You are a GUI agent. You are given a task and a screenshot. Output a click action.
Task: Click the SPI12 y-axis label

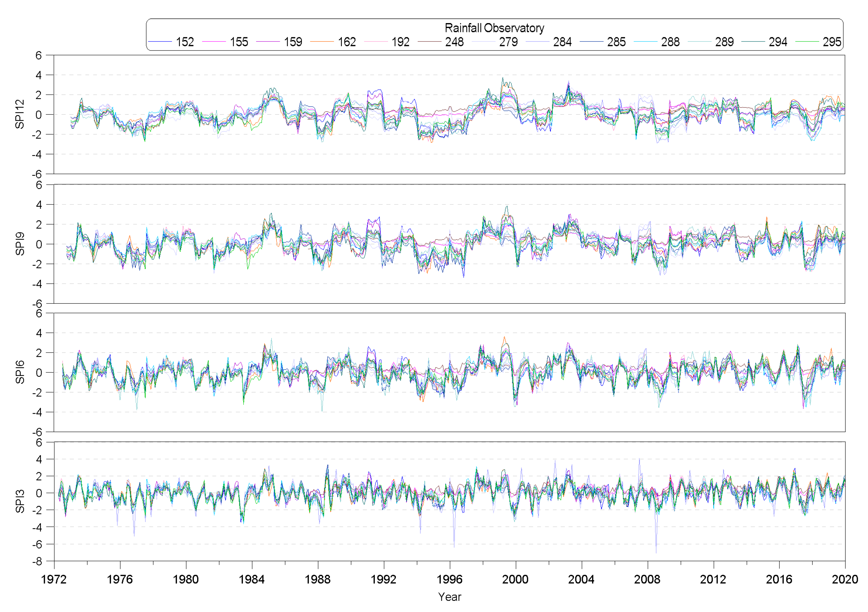click(20, 114)
